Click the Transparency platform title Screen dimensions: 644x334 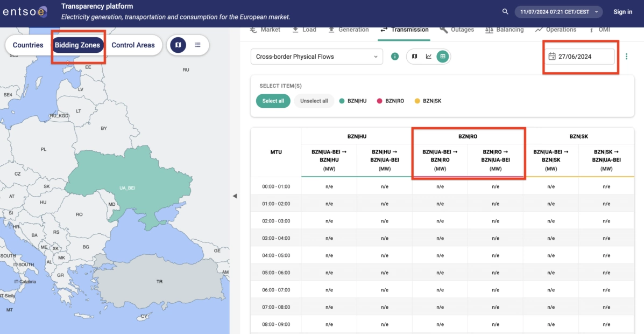click(x=97, y=6)
